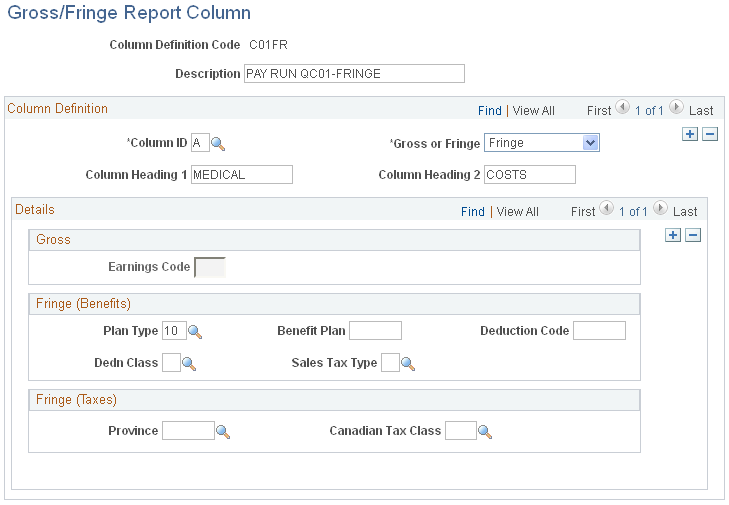Open the Column ID lookup magnifier

pos(218,144)
